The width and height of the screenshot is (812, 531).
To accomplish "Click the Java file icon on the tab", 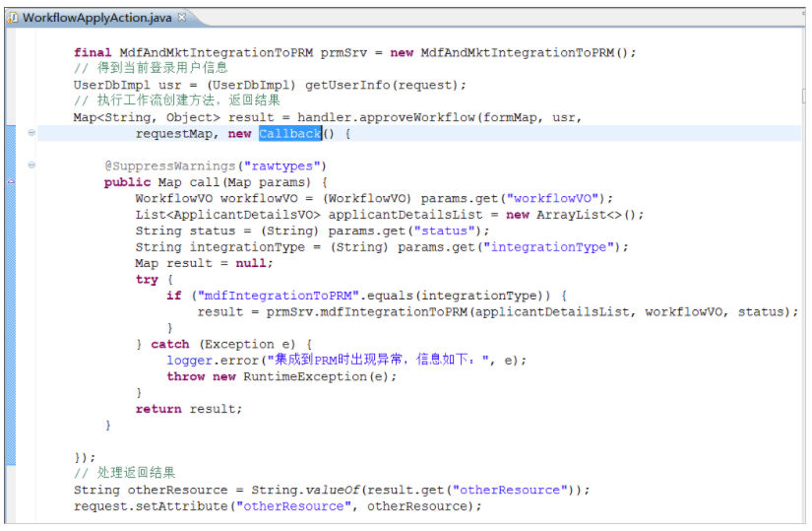I will coord(13,18).
